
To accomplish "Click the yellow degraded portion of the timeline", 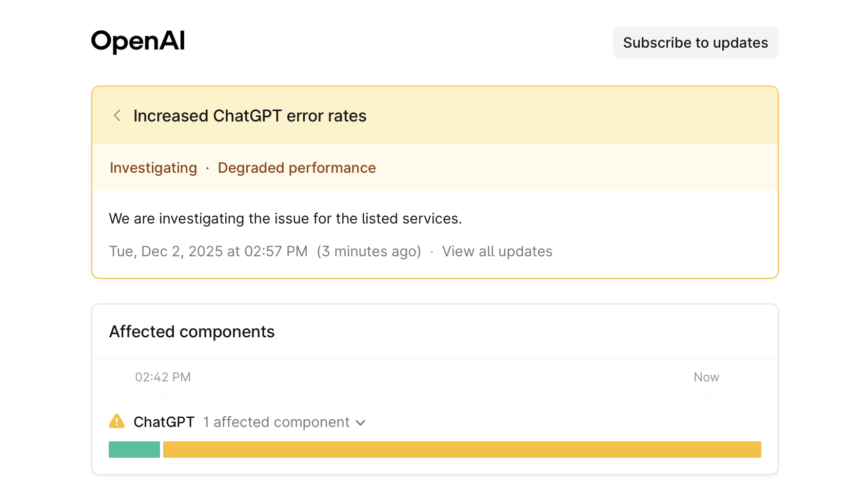I will click(462, 449).
